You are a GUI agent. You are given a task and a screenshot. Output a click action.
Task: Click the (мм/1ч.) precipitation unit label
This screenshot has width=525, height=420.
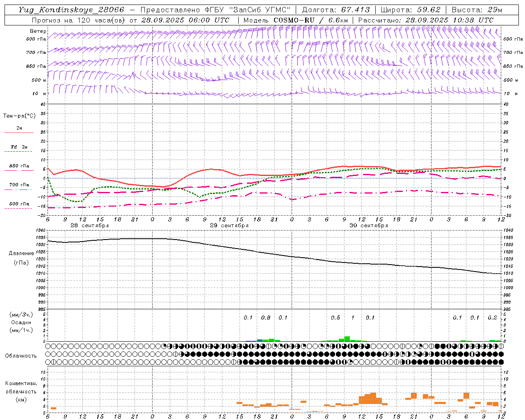coord(21,330)
